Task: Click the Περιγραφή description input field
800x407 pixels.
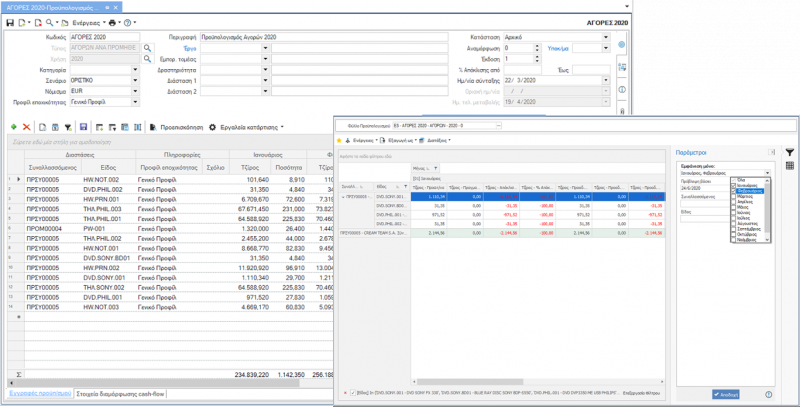Action: [323, 37]
